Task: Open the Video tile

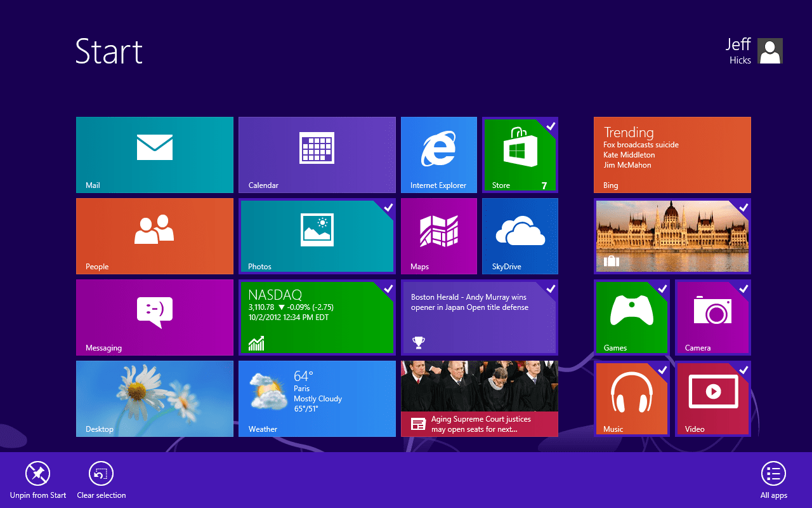Action: pyautogui.click(x=713, y=399)
